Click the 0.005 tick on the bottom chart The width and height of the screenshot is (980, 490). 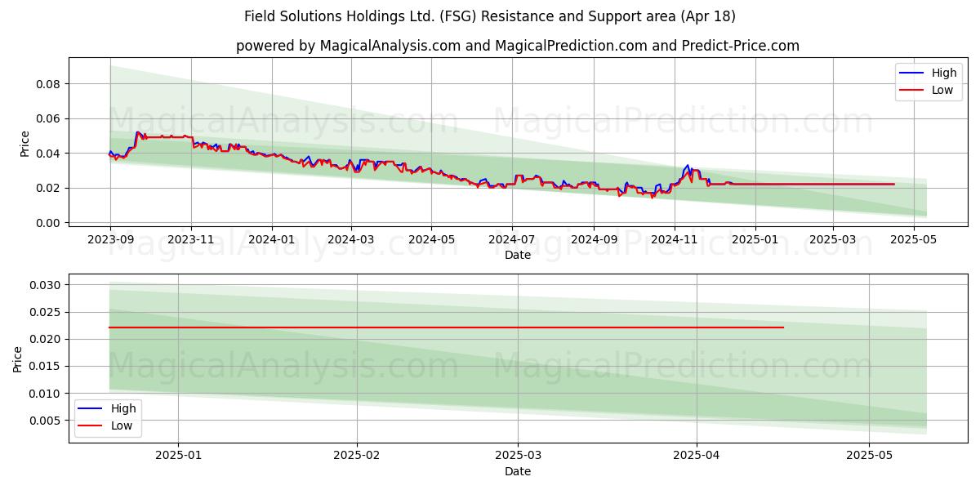click(44, 421)
